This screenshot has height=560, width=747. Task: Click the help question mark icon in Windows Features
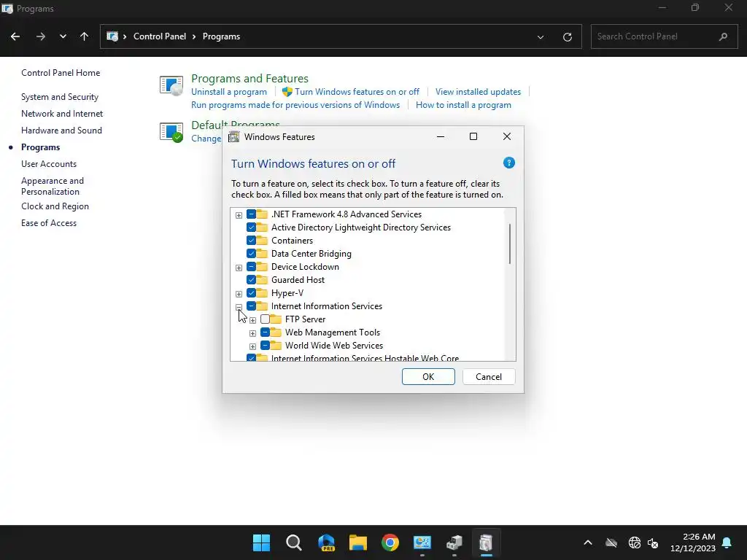508,163
